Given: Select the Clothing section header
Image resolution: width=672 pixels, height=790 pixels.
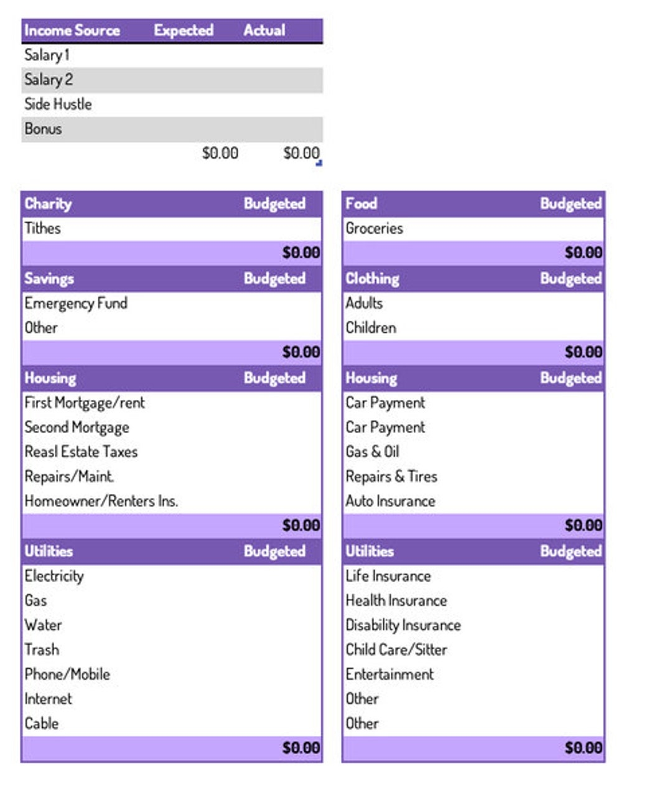Looking at the screenshot, I should coord(373,278).
